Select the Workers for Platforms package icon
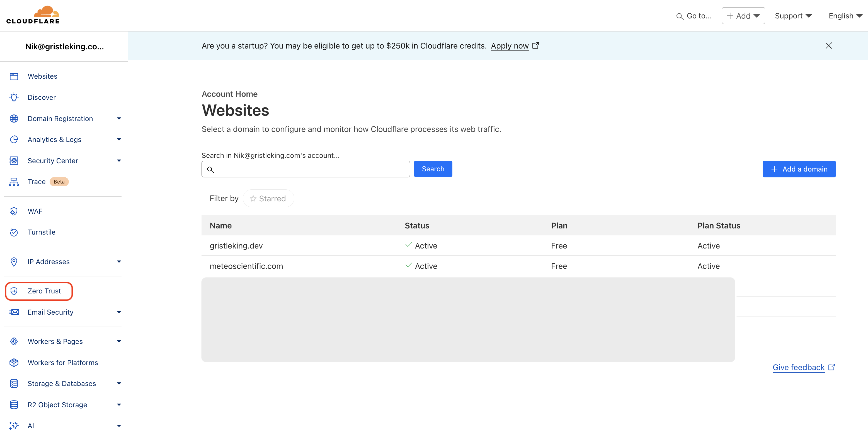Image resolution: width=868 pixels, height=439 pixels. [x=14, y=363]
